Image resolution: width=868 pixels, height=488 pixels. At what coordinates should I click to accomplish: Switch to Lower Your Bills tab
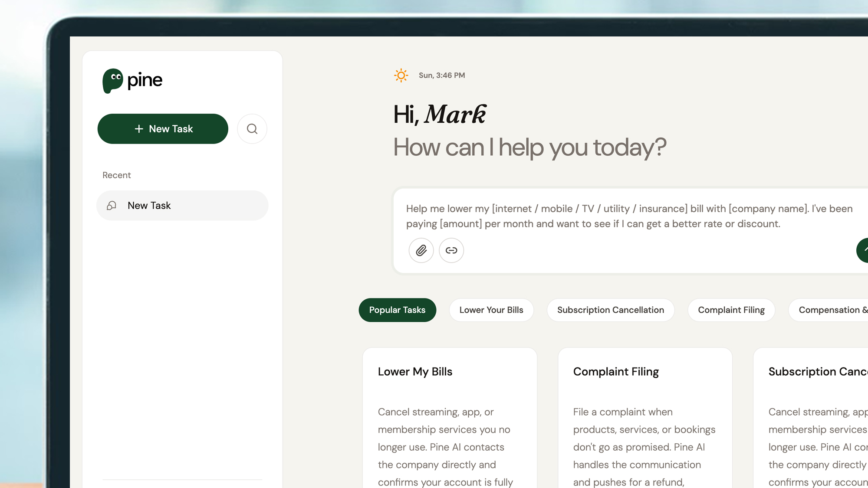[x=491, y=310]
